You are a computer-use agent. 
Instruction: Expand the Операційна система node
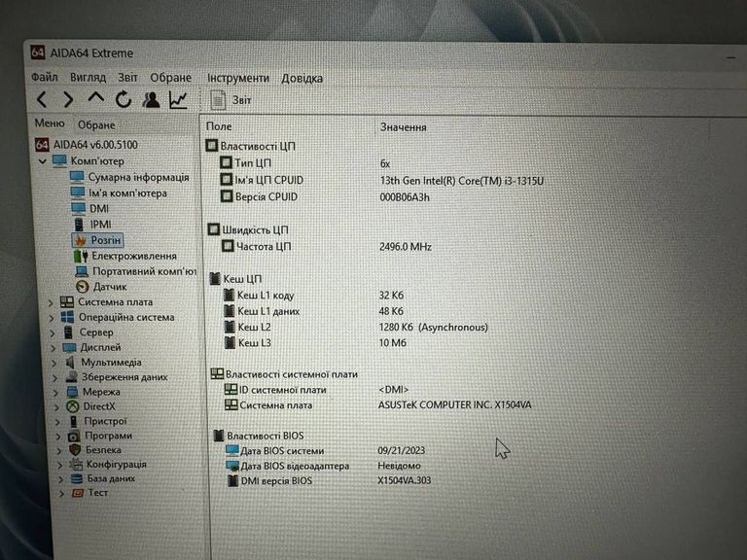pyautogui.click(x=52, y=318)
